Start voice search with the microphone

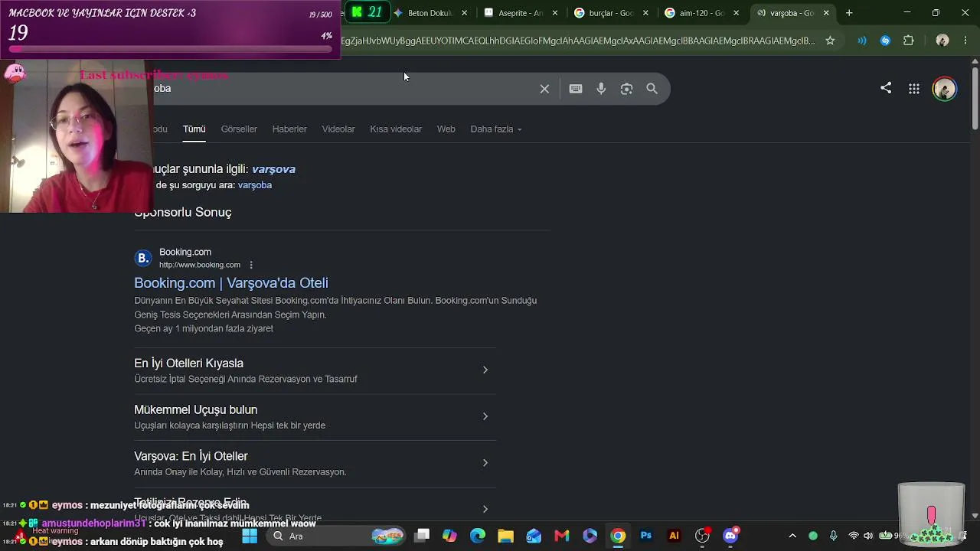(x=601, y=89)
